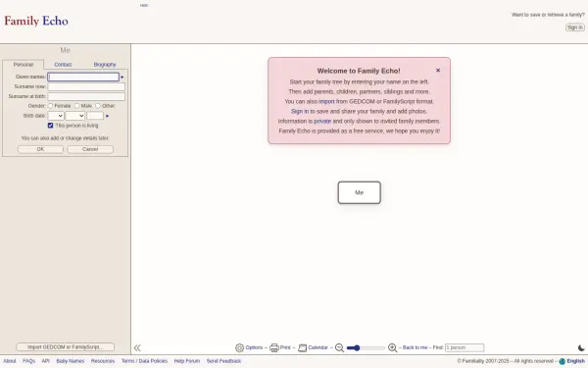Focus the Surname at birth field

86,96
